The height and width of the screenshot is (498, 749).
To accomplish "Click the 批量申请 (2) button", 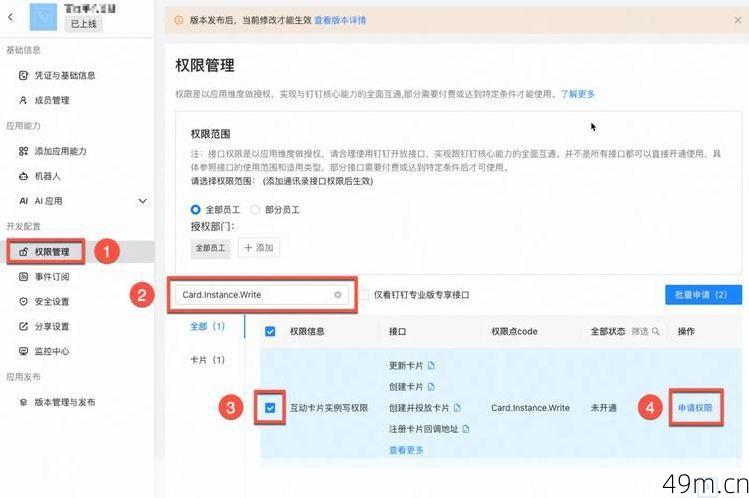I will point(703,295).
